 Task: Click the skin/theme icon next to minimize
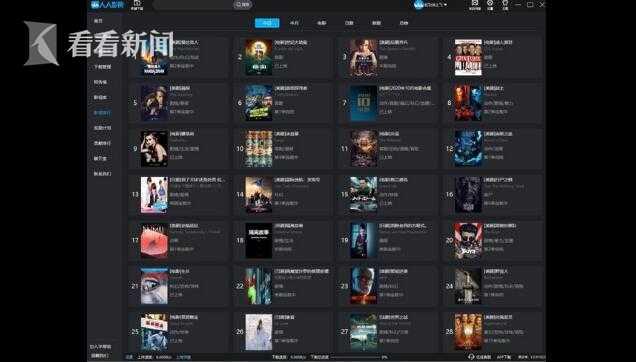[505, 4]
